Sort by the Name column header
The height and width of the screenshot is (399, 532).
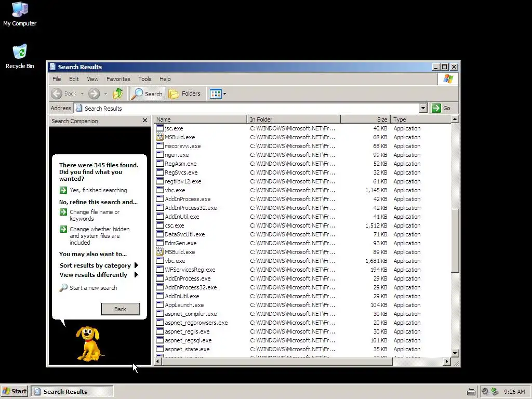click(x=200, y=119)
